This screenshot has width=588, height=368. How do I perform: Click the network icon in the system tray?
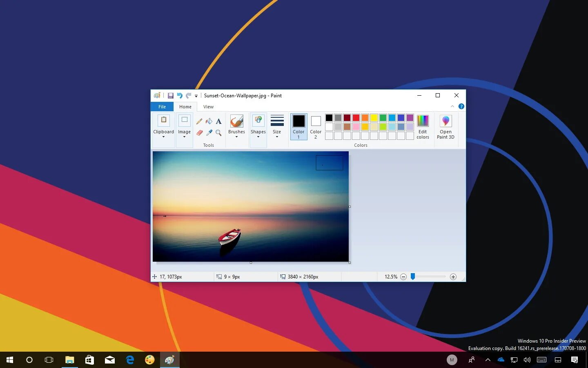click(x=514, y=360)
